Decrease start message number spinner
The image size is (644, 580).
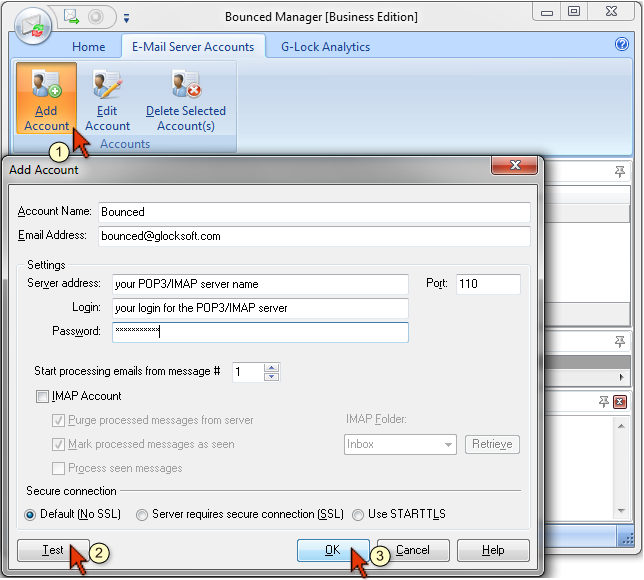tap(271, 377)
